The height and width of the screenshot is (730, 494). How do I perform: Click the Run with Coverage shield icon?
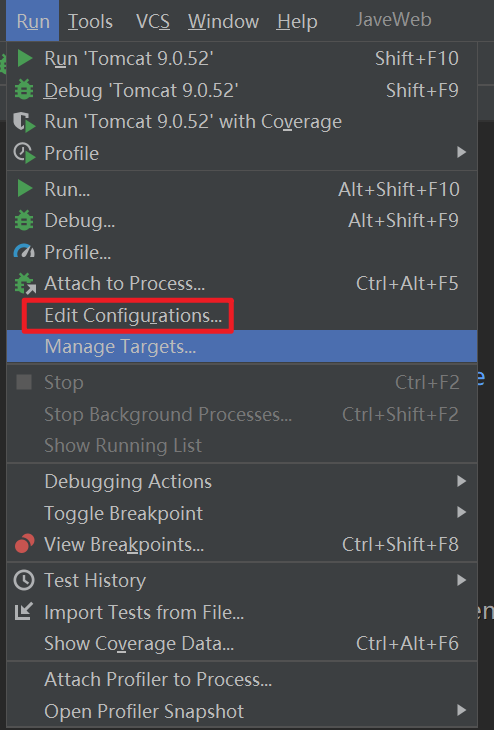tap(24, 122)
